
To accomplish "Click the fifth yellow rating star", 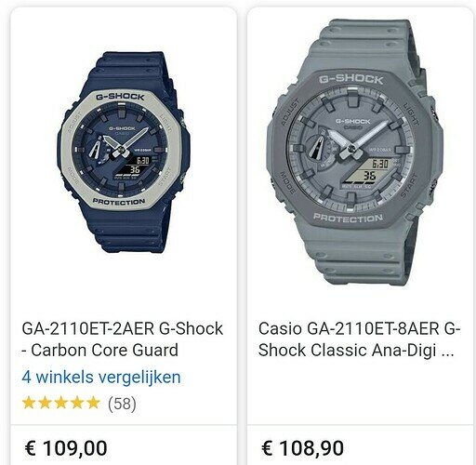I will pos(93,403).
